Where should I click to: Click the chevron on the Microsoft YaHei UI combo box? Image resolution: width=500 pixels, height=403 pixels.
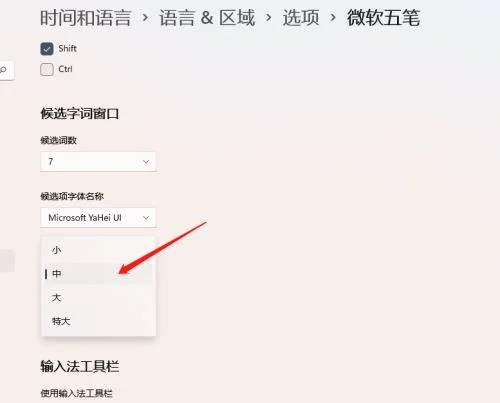coord(146,218)
